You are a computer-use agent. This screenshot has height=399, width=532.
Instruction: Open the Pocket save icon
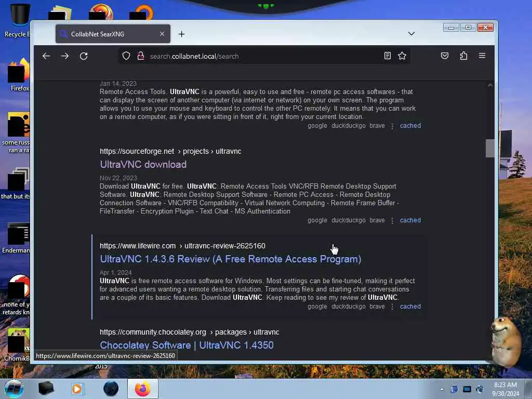[x=445, y=56]
